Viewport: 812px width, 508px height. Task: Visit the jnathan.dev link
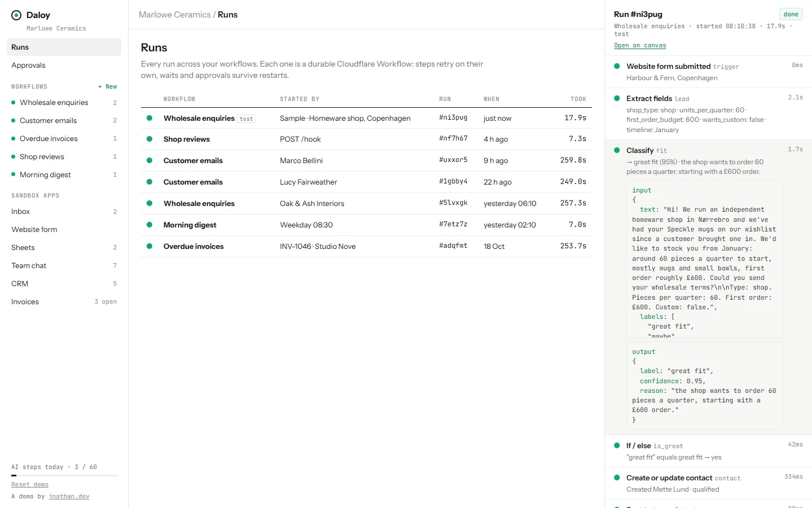point(69,497)
